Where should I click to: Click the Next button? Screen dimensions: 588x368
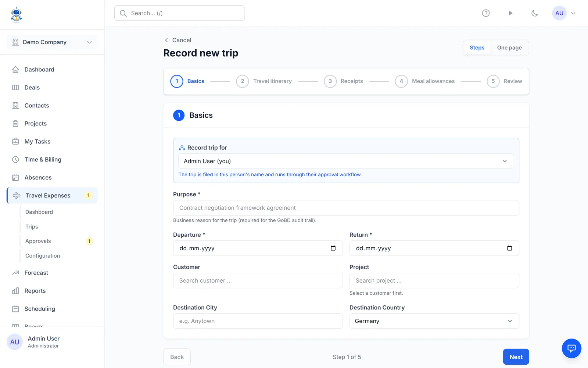pos(516,357)
